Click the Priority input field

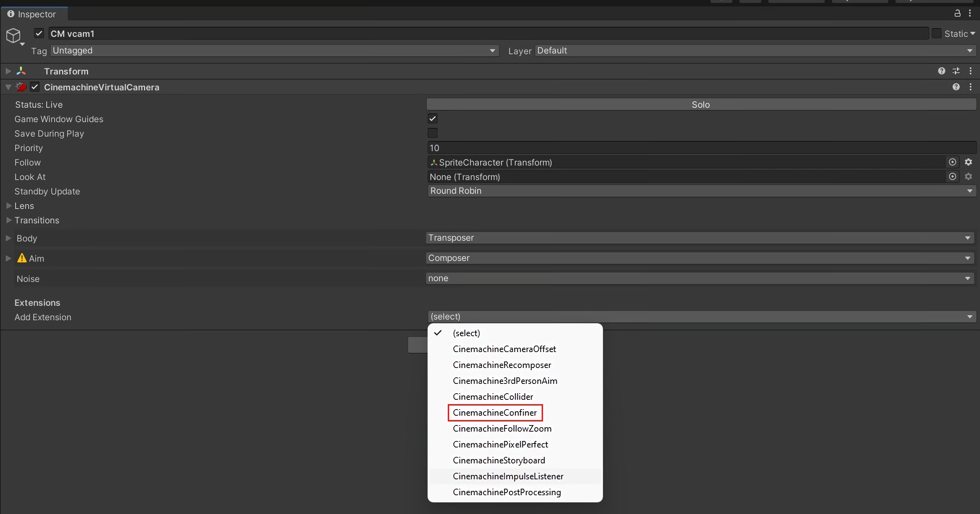tap(700, 147)
